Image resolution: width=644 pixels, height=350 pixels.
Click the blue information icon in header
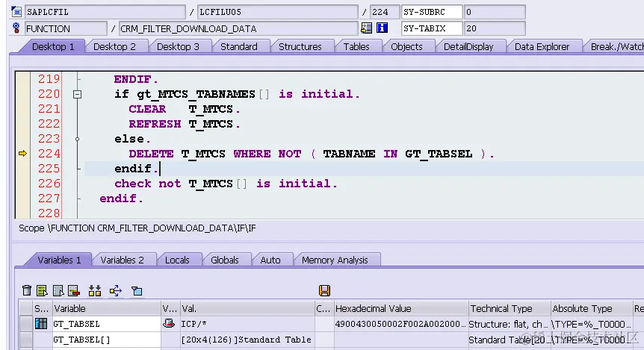pyautogui.click(x=382, y=28)
